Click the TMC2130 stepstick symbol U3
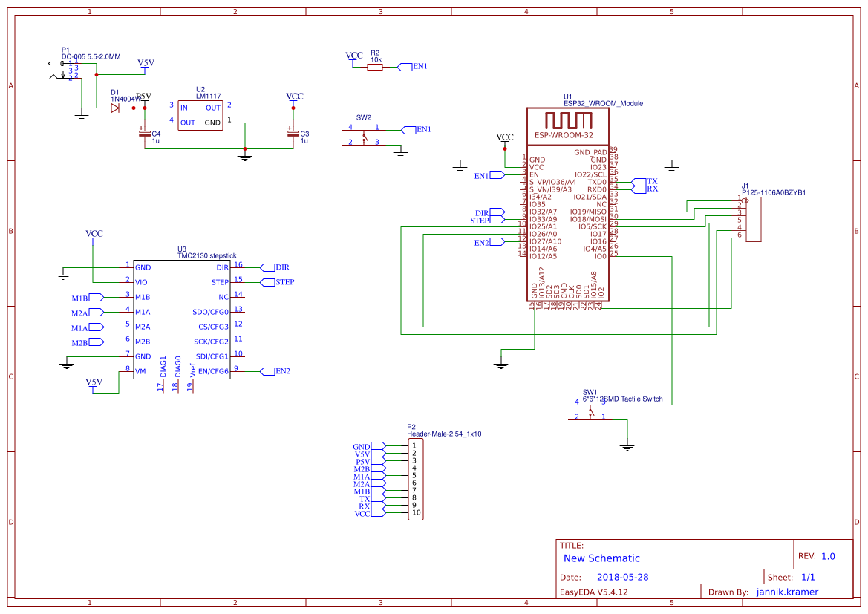Viewport: 868px width, 614px height. click(x=182, y=319)
